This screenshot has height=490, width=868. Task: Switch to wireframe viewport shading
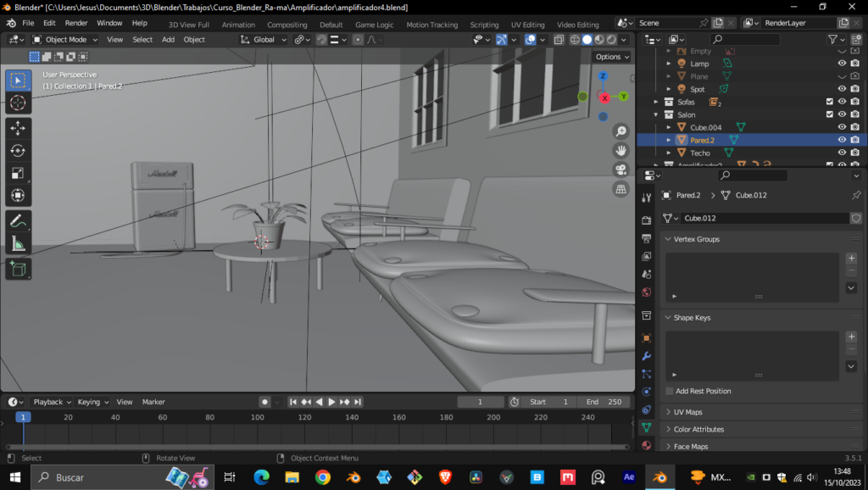point(576,40)
